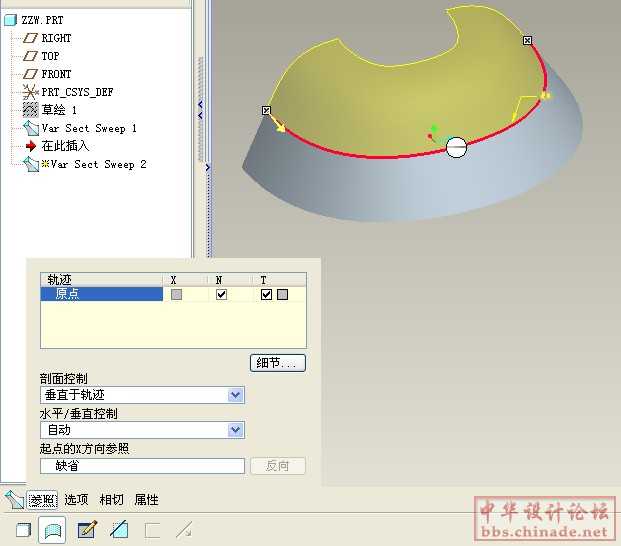This screenshot has width=621, height=546.
Task: Select 原点 trajectory row
Action: [101, 294]
